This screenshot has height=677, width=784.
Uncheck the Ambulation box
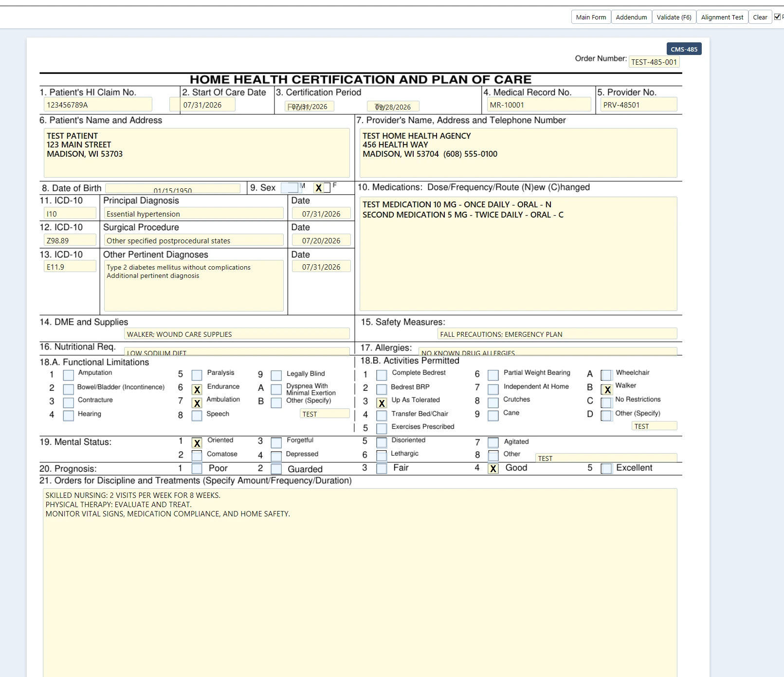coord(197,403)
